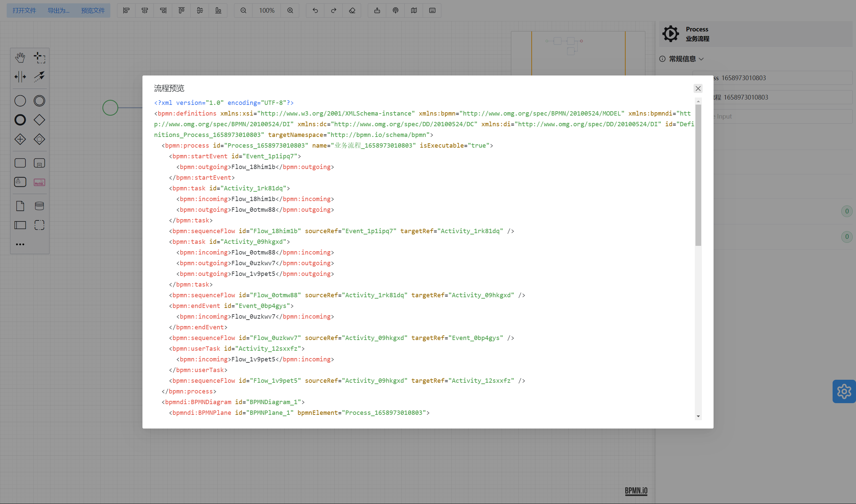Pick the data store reference icon
This screenshot has width=856, height=504.
[x=39, y=206]
